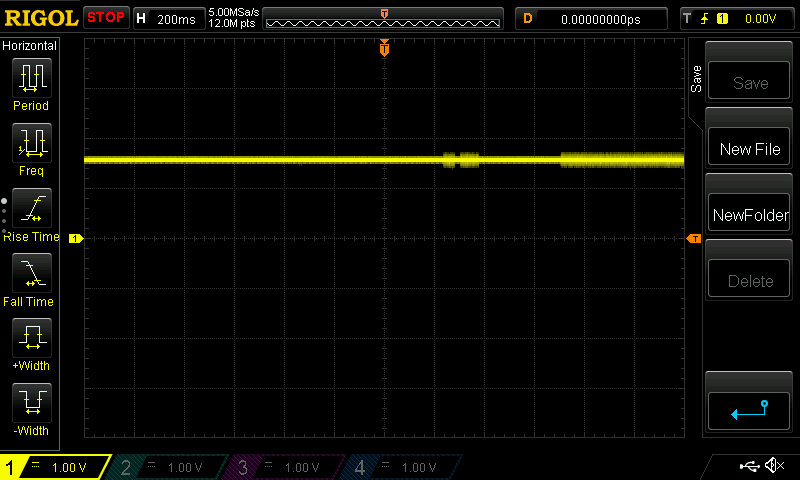
Task: Click the muted speaker icon
Action: tap(774, 465)
